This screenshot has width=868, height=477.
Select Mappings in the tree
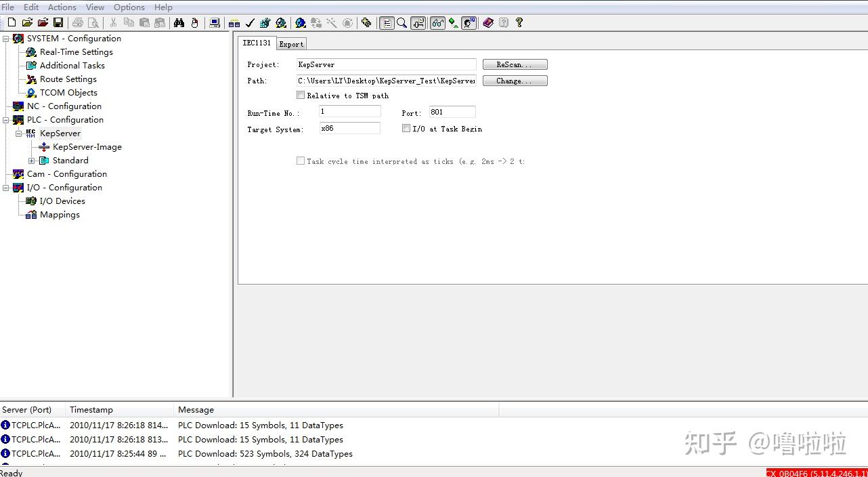60,215
